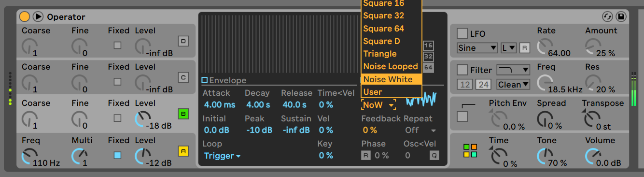Select oscillator C tab button

pos(183,77)
